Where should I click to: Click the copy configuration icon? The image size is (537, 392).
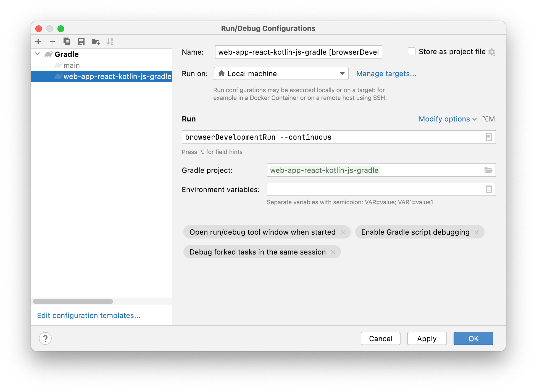point(67,41)
